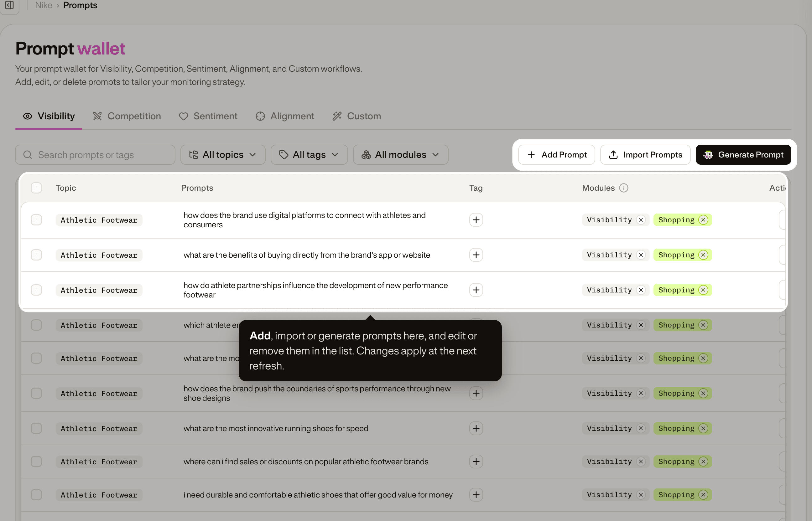Remove Shopping module from 'innovative running shoes' row
The image size is (812, 521).
coord(703,428)
